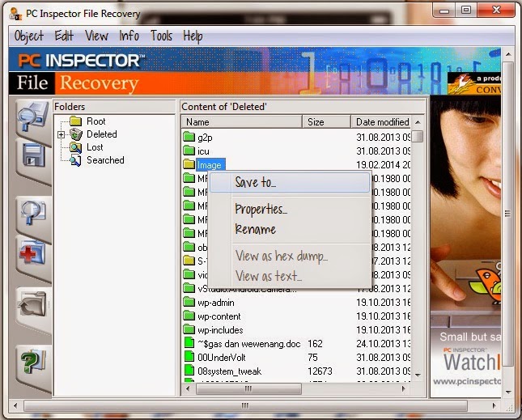Click the wp-includes folder icon

(189, 329)
